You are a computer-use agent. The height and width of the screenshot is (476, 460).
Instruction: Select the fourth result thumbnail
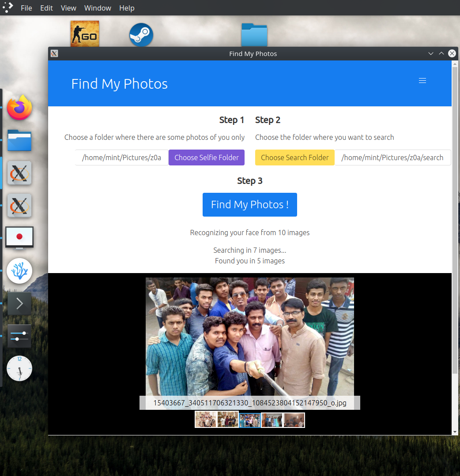tap(272, 420)
